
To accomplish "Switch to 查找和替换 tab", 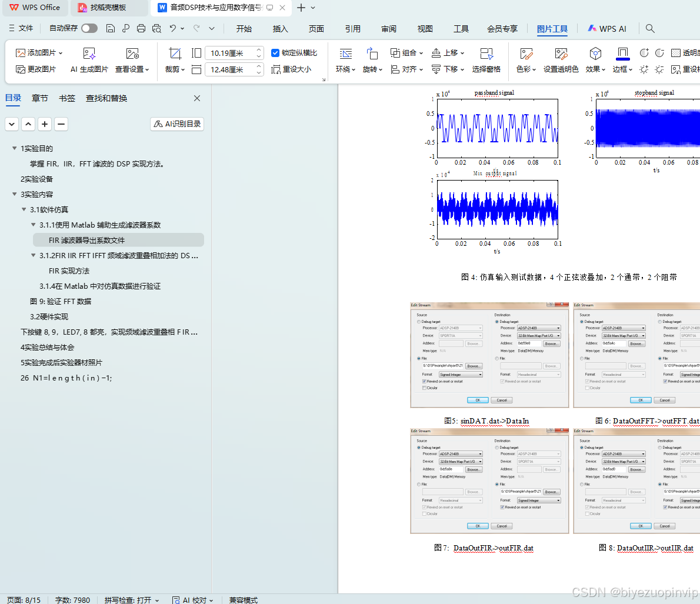I will [106, 98].
